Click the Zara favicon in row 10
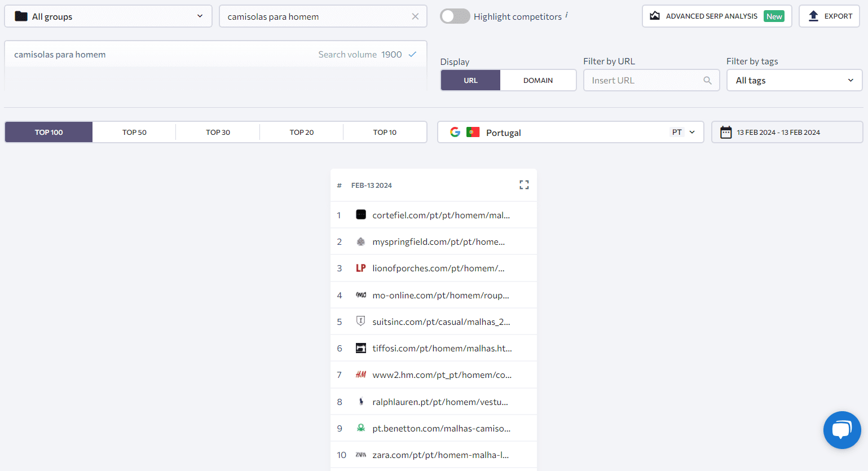868x471 pixels. (x=360, y=454)
